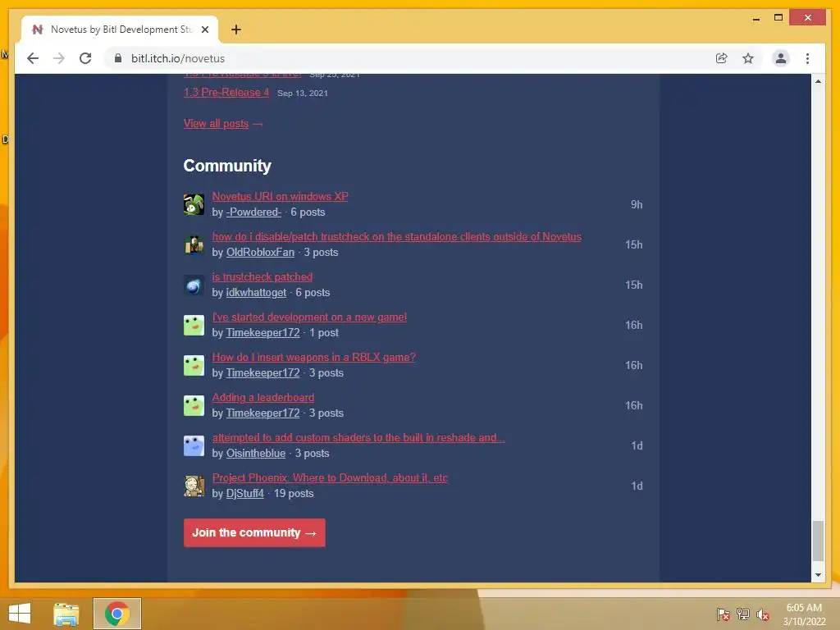
Task: Click avatar beside 'How do I insert weapons' post
Action: (194, 365)
